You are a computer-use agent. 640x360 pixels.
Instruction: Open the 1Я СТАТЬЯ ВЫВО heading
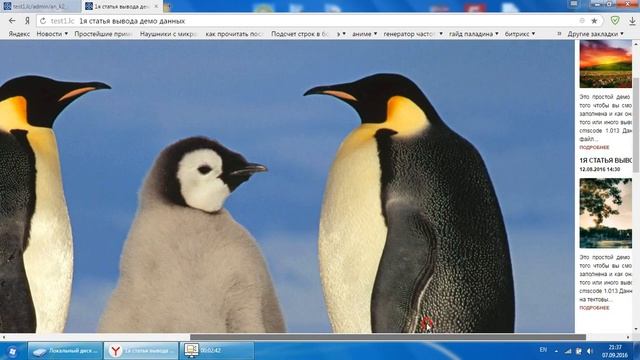[x=606, y=160]
